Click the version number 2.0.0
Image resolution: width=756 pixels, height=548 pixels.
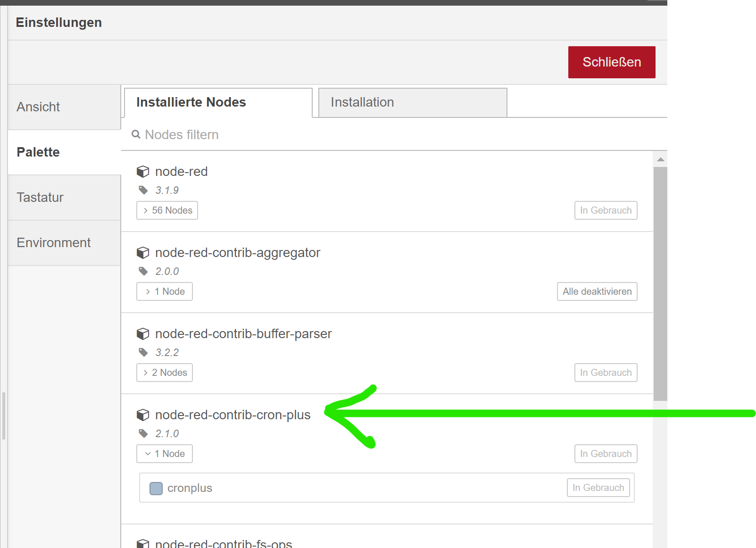click(167, 271)
